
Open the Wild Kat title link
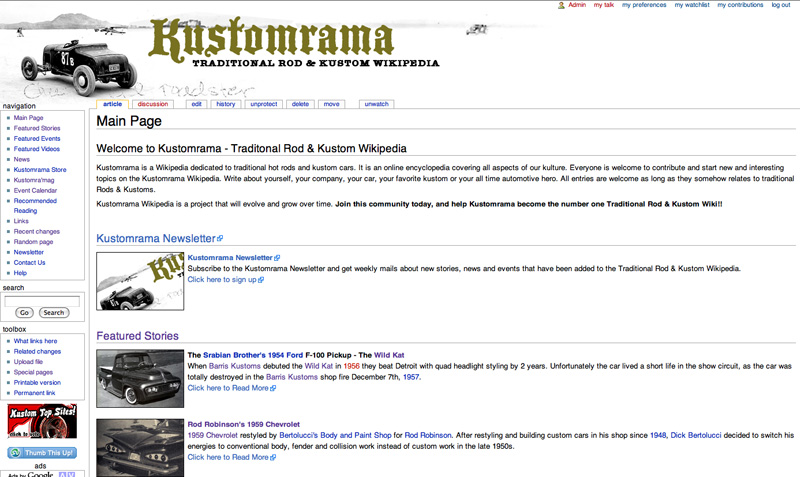tap(389, 355)
